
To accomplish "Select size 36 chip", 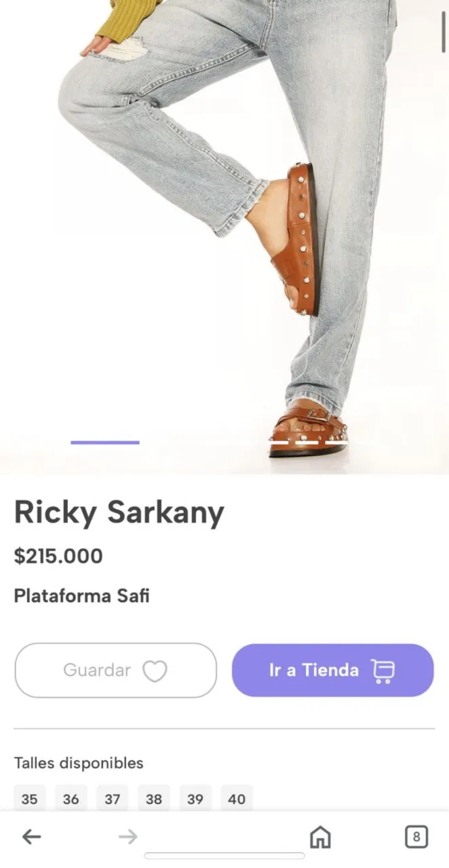I will click(x=71, y=799).
